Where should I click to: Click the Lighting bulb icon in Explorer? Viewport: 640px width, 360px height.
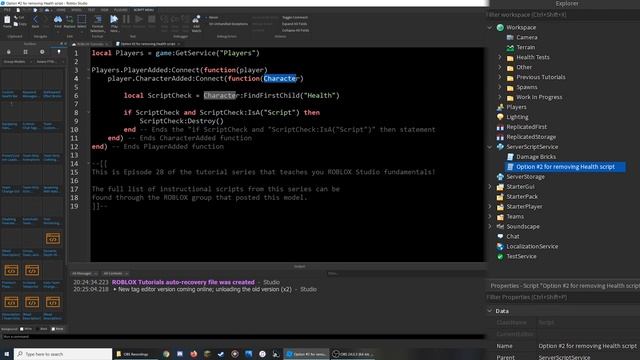(x=500, y=117)
